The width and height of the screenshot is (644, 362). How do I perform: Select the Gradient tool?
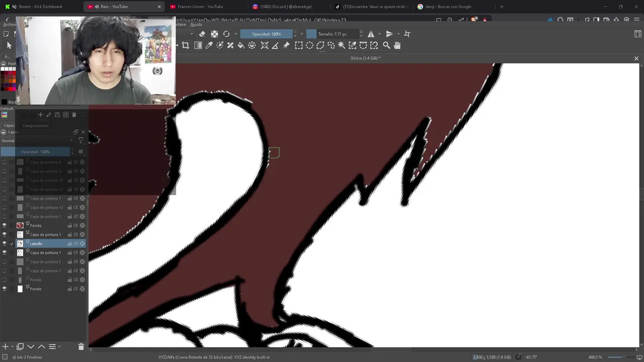198,45
